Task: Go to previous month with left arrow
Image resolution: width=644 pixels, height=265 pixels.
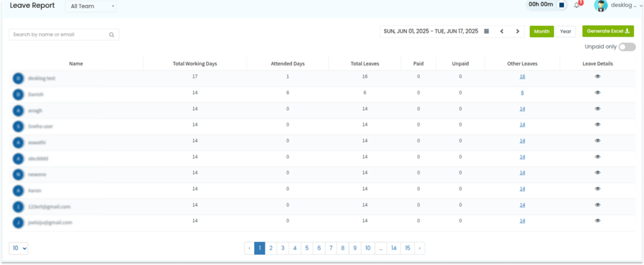Action: coord(502,31)
